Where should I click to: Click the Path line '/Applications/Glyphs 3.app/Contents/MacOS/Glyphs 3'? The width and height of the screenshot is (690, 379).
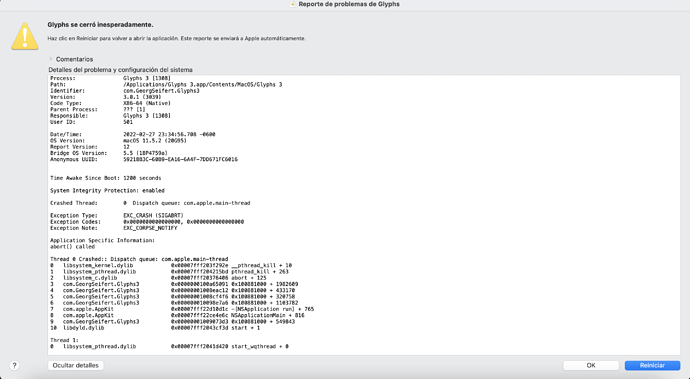coord(166,85)
